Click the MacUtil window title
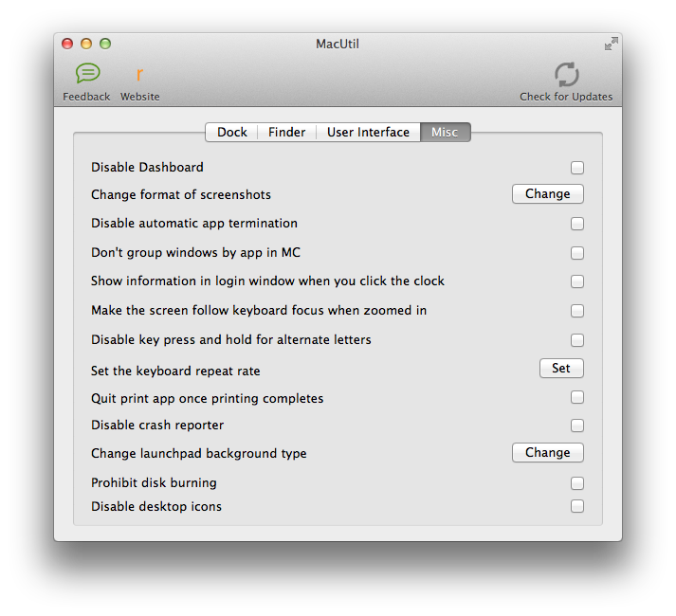The width and height of the screenshot is (676, 616). click(338, 44)
